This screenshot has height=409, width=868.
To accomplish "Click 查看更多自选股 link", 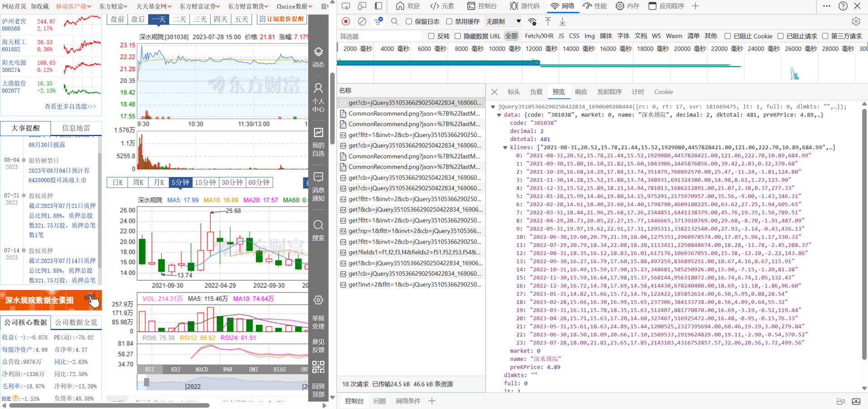I will pos(70,106).
